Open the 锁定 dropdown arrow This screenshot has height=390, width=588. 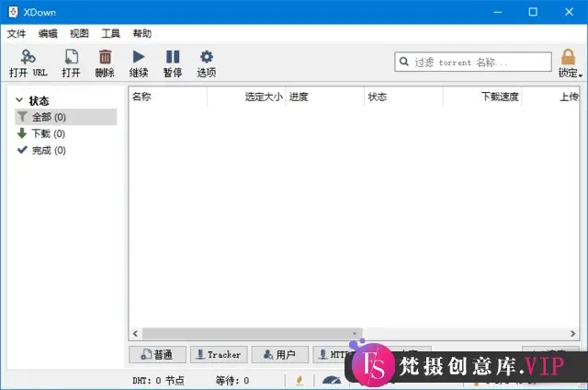pos(581,75)
